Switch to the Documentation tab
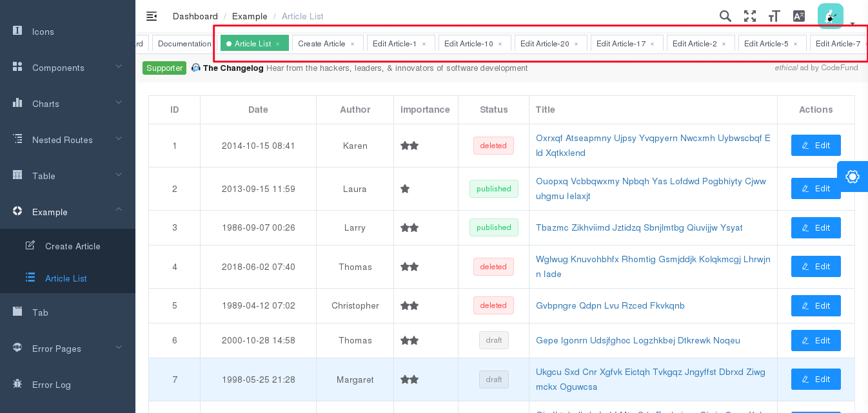The width and height of the screenshot is (868, 413). [x=183, y=43]
